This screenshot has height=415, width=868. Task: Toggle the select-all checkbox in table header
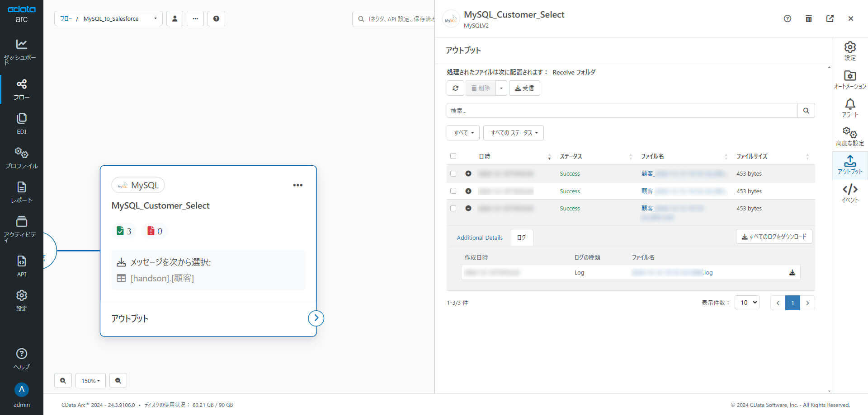(453, 156)
